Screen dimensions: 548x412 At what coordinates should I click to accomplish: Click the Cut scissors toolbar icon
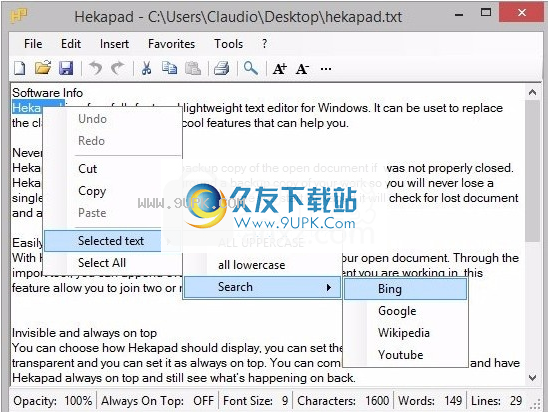(x=146, y=68)
